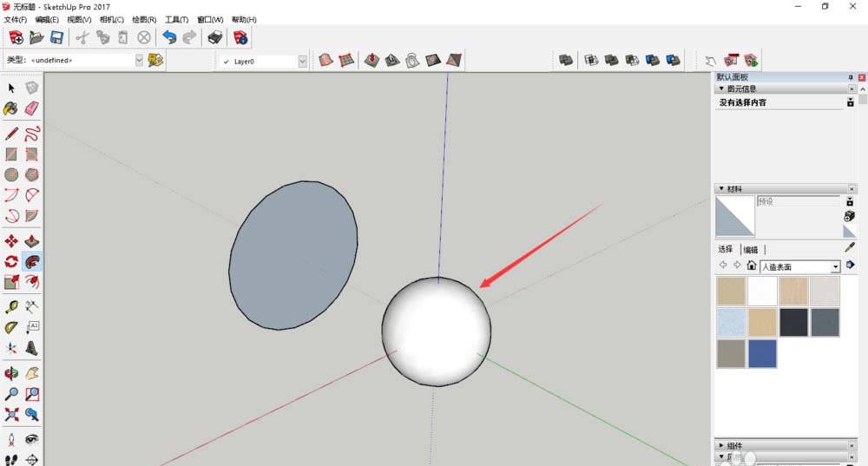Choose the Freehand squiggle tool
This screenshot has height=466, width=868.
click(x=32, y=134)
